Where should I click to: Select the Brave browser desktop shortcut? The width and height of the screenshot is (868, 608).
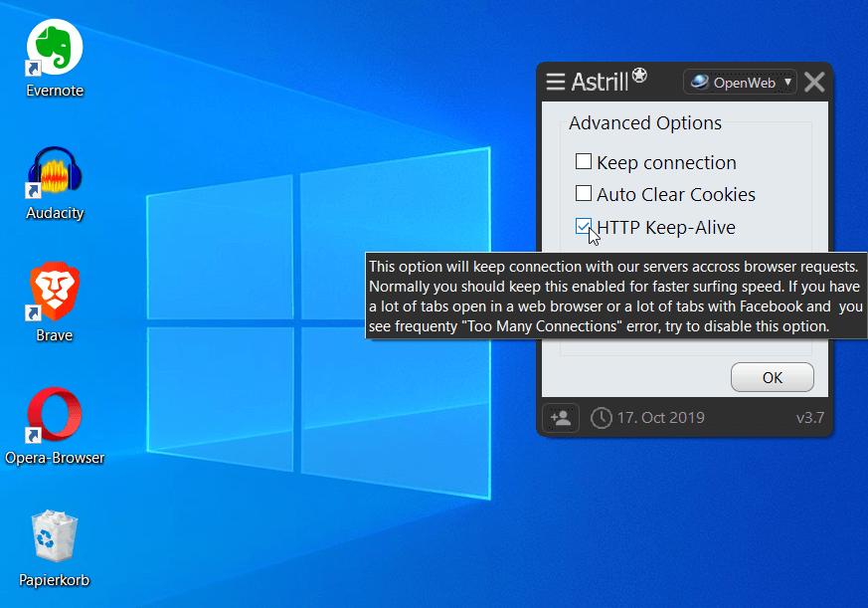pyautogui.click(x=55, y=303)
